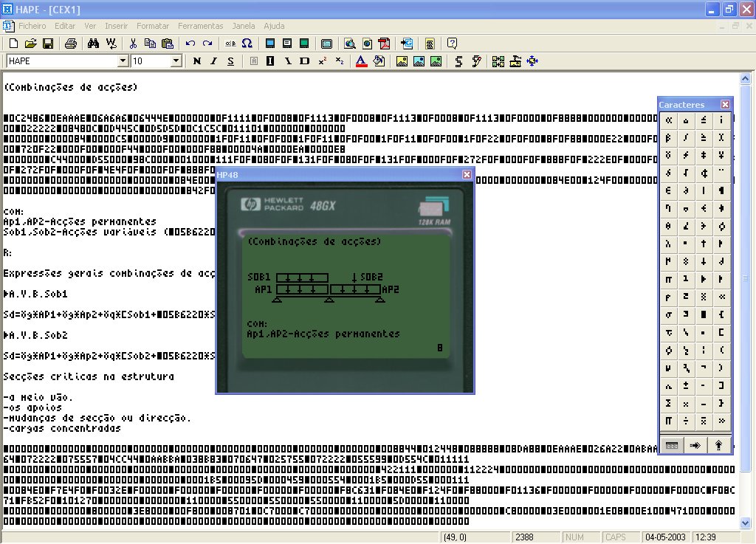
Task: Insert division sign from Caracteres palette
Action: pyautogui.click(x=686, y=421)
